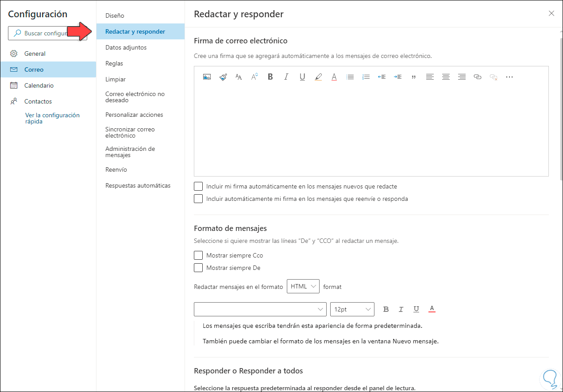The width and height of the screenshot is (563, 392).
Task: Increase indent in the signature editor
Action: pyautogui.click(x=398, y=77)
